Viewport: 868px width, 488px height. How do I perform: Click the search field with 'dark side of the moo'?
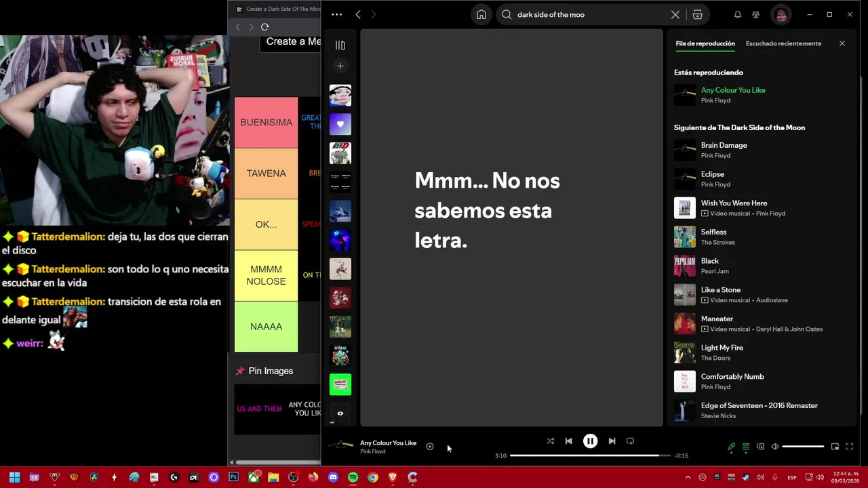click(x=590, y=14)
